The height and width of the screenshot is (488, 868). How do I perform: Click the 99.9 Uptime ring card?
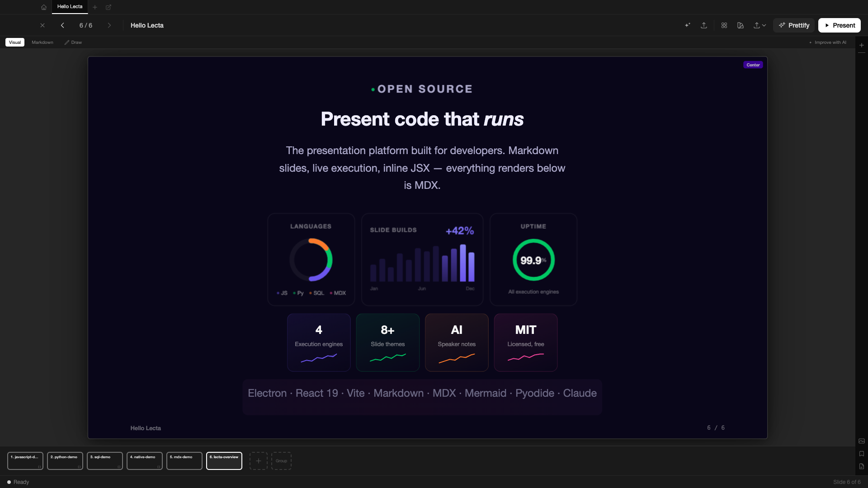pyautogui.click(x=533, y=260)
